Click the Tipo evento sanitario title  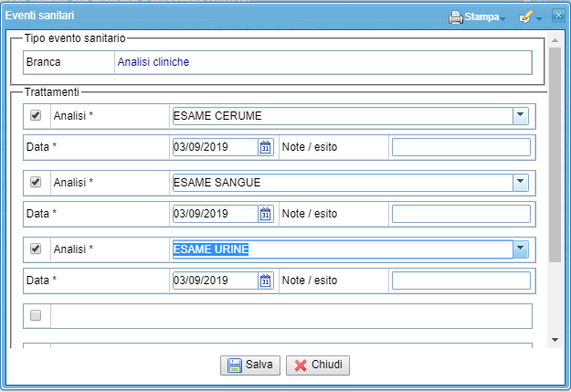pos(75,38)
